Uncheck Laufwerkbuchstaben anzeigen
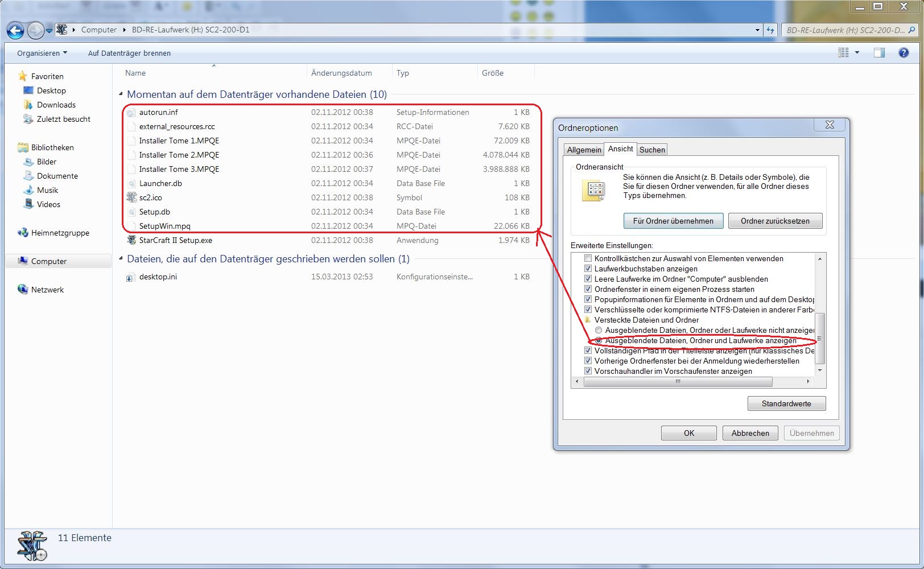924x569 pixels. (x=588, y=269)
